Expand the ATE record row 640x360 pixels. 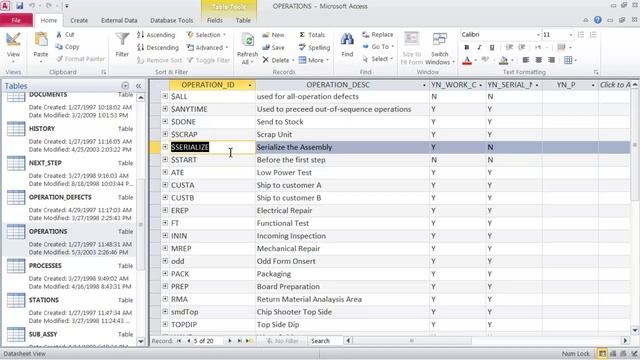point(165,172)
